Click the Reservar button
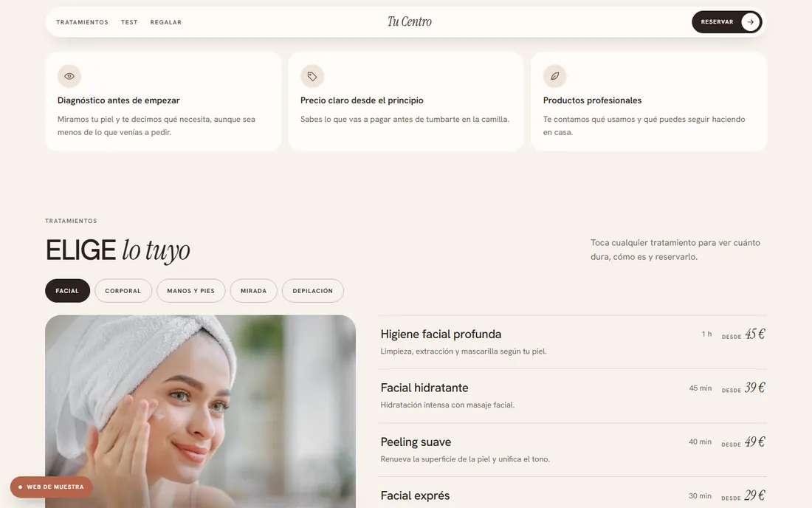 click(726, 21)
